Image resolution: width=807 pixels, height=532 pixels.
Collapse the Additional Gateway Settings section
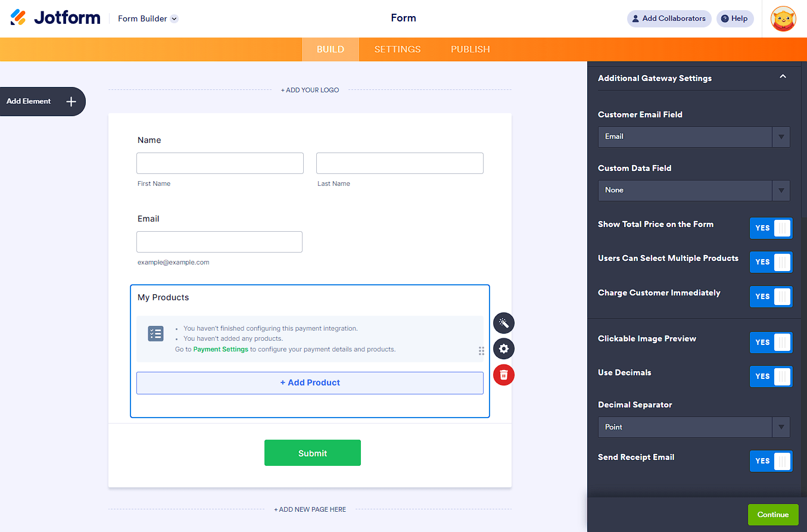(783, 77)
